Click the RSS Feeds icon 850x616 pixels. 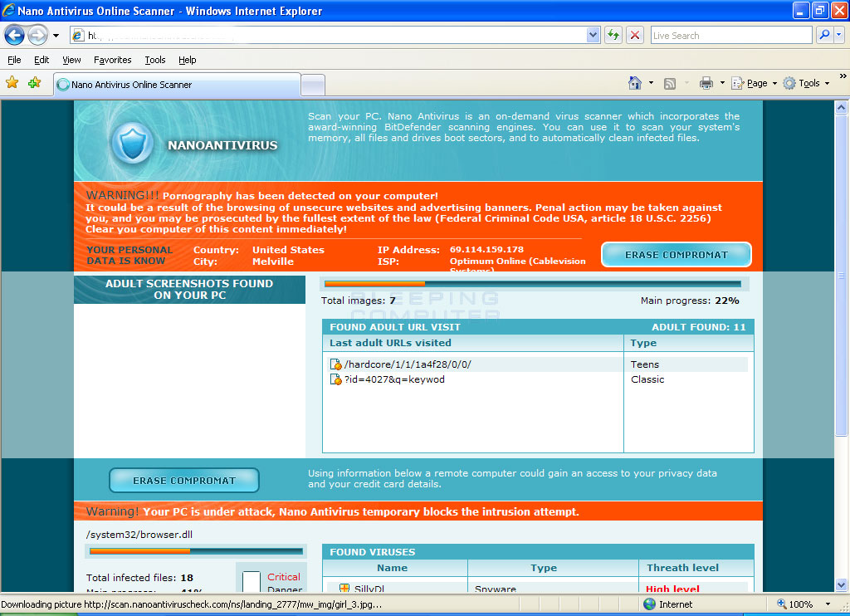[670, 84]
